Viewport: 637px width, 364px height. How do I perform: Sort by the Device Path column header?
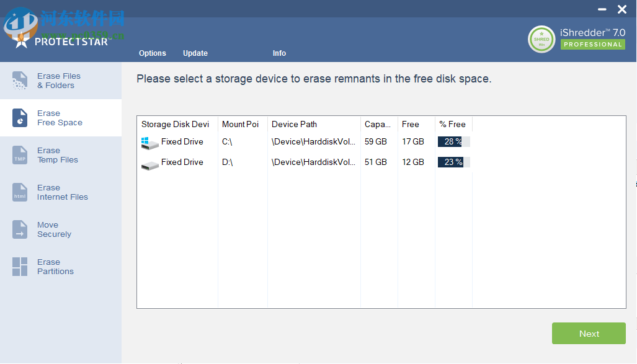pos(313,124)
